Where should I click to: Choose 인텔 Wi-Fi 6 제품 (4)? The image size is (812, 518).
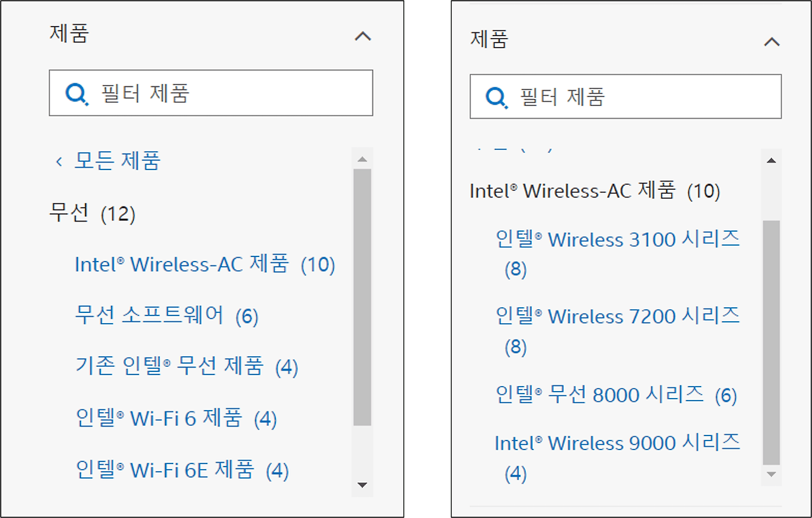click(x=176, y=418)
